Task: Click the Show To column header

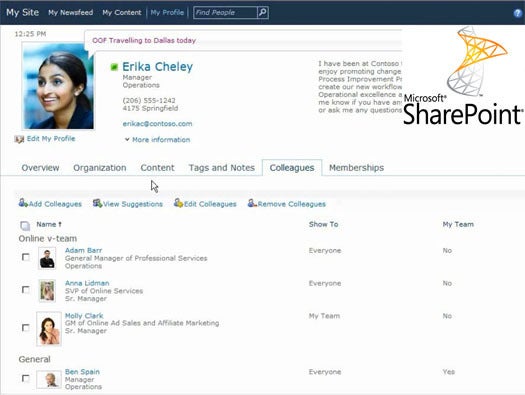Action: pyautogui.click(x=323, y=224)
